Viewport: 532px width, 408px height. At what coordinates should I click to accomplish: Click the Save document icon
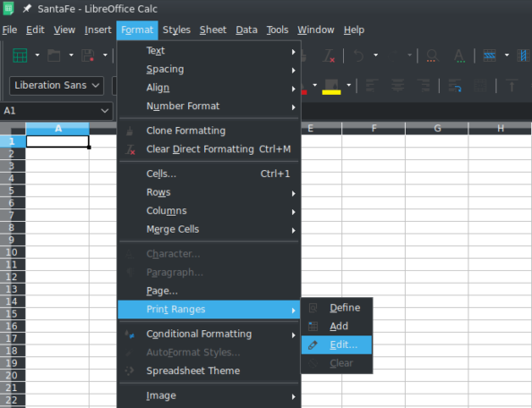[x=88, y=55]
